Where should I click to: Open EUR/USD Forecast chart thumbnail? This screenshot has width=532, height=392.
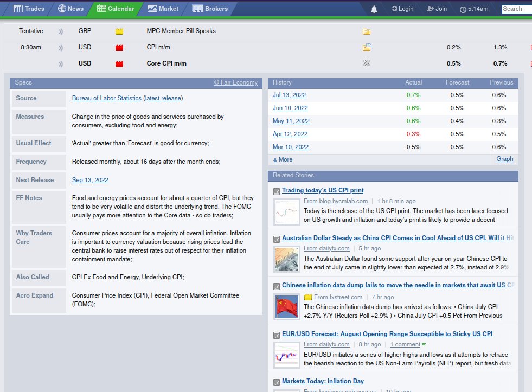pyautogui.click(x=287, y=355)
